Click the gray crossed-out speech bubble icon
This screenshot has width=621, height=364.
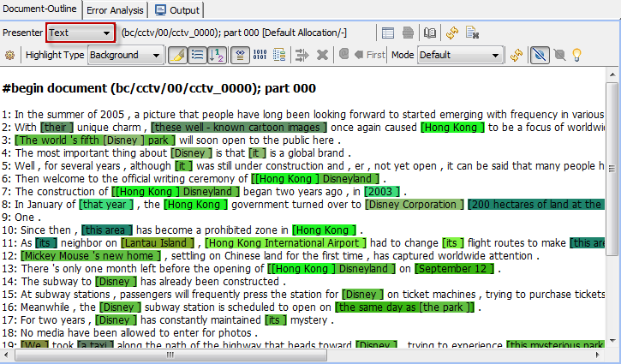(x=559, y=55)
